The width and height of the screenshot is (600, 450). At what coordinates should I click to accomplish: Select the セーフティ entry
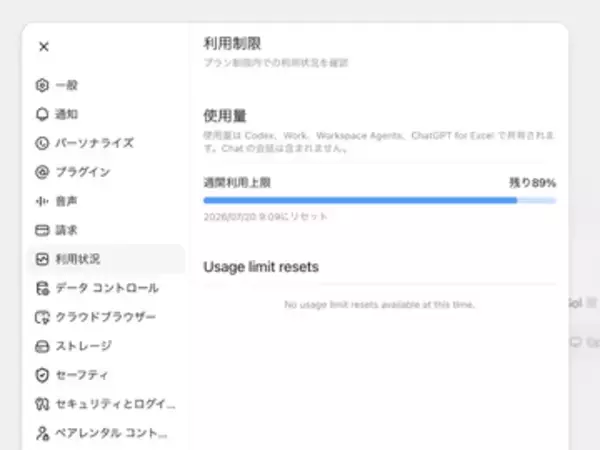pos(106,375)
